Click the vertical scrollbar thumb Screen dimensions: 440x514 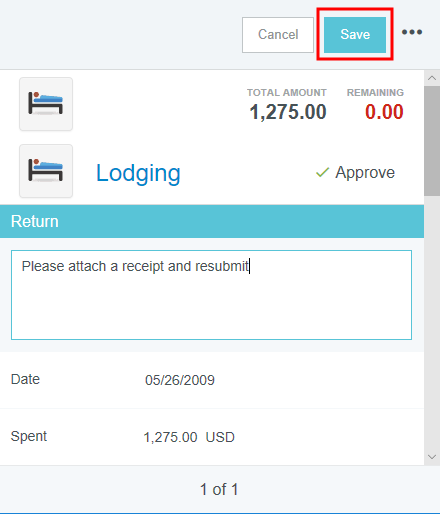pos(432,141)
